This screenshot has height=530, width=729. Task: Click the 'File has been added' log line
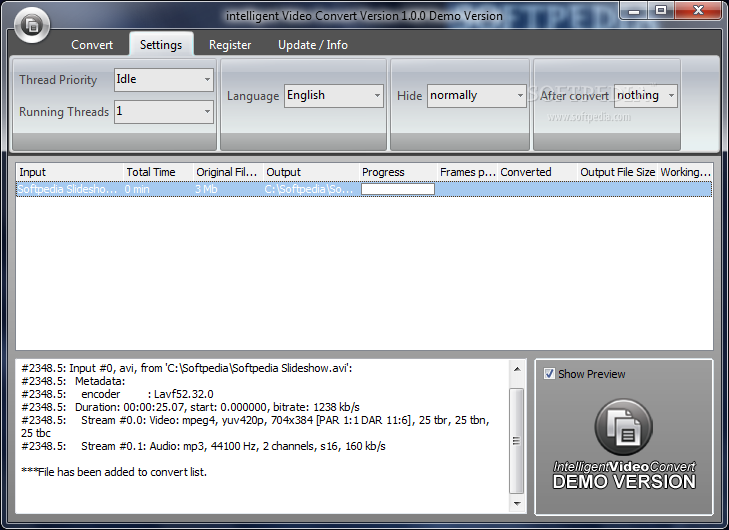point(114,472)
